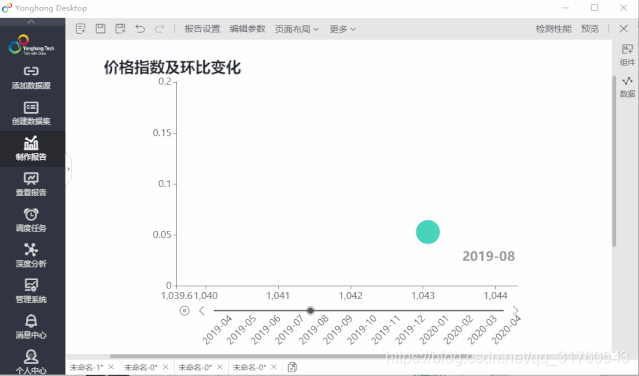Click 检测性能

coord(553,29)
